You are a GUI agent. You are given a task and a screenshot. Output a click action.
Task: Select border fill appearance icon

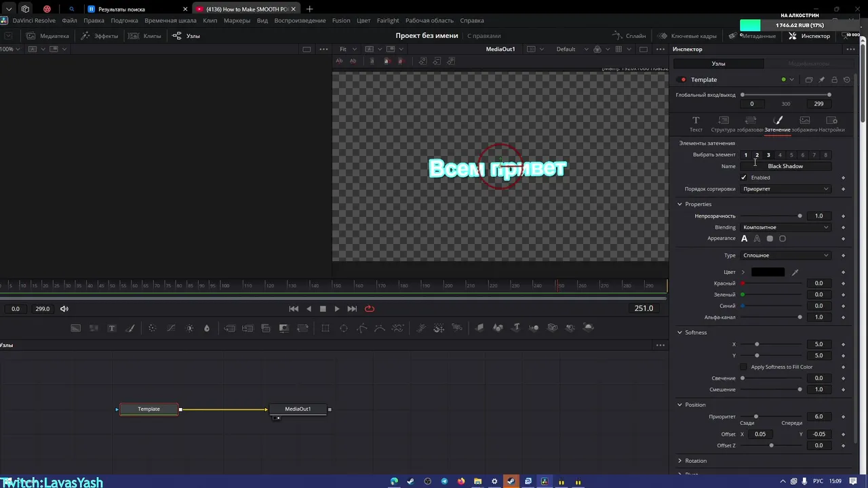click(x=770, y=239)
